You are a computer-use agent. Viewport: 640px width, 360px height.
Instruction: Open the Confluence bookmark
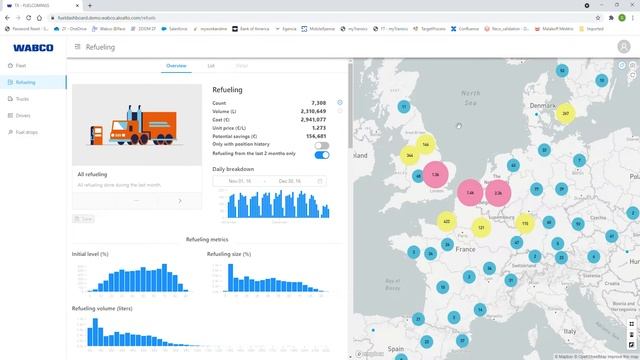coord(465,29)
